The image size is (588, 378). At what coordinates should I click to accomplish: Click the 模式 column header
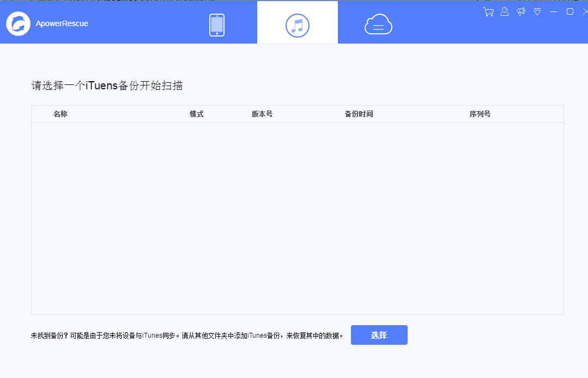point(197,114)
